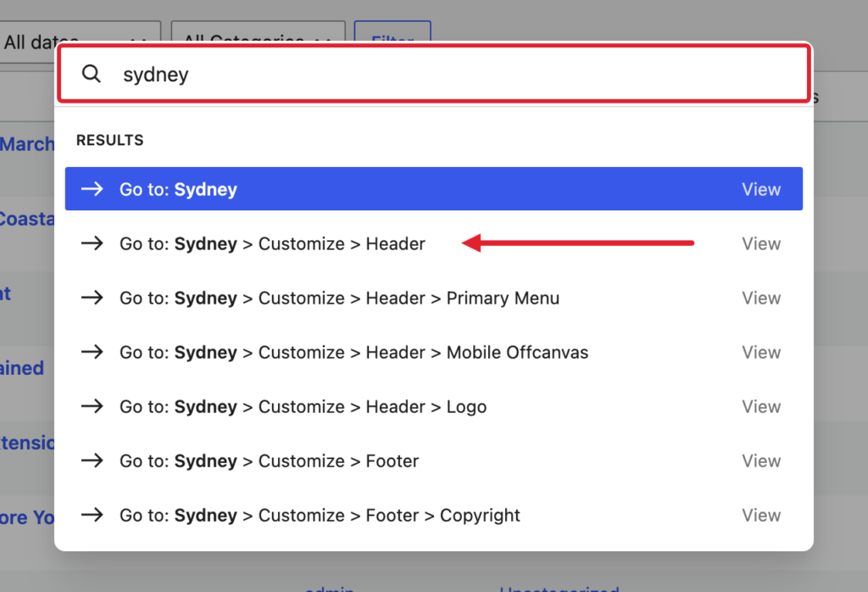Select 'Sydney > Customize > Footer' result
Image resolution: width=868 pixels, height=592 pixels.
tap(434, 461)
